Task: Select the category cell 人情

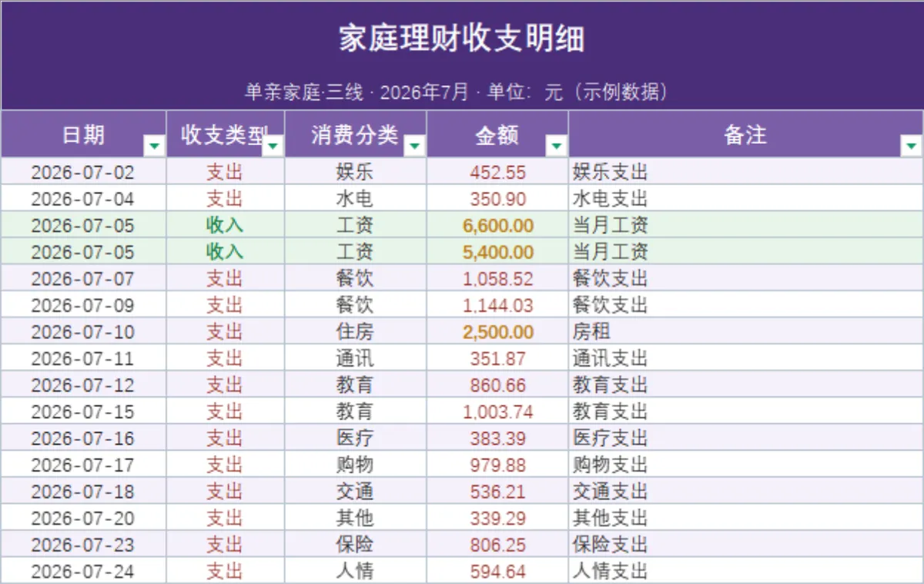Action: click(356, 571)
